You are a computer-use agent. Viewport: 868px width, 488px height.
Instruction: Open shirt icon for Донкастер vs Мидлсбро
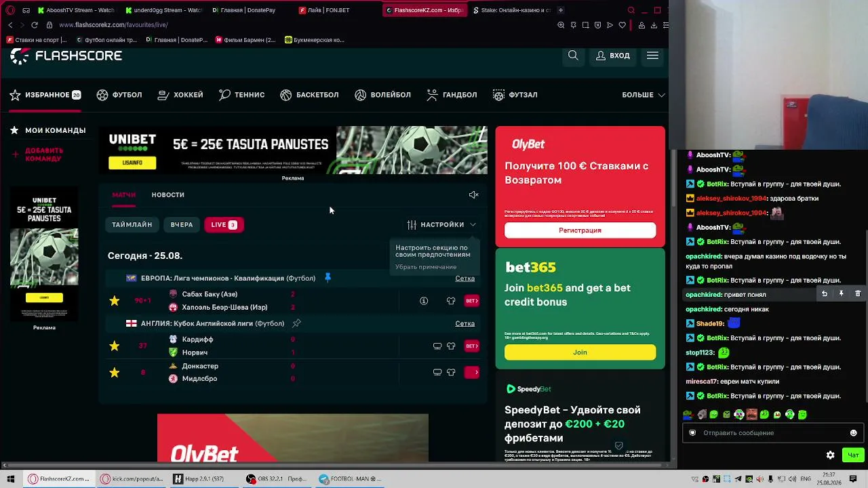pyautogui.click(x=451, y=372)
